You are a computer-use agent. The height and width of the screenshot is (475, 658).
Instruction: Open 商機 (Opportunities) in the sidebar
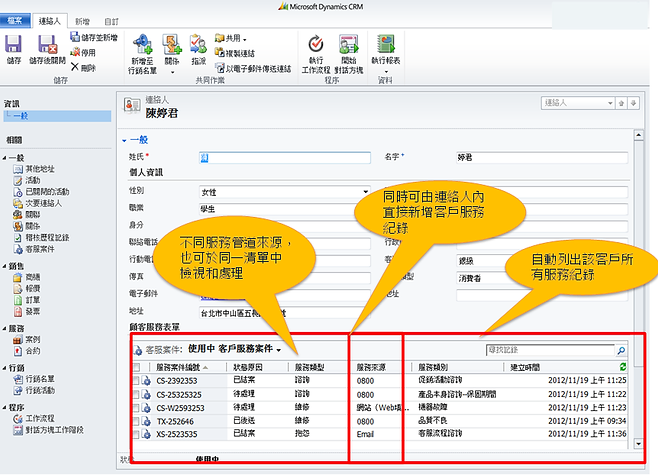click(x=27, y=277)
